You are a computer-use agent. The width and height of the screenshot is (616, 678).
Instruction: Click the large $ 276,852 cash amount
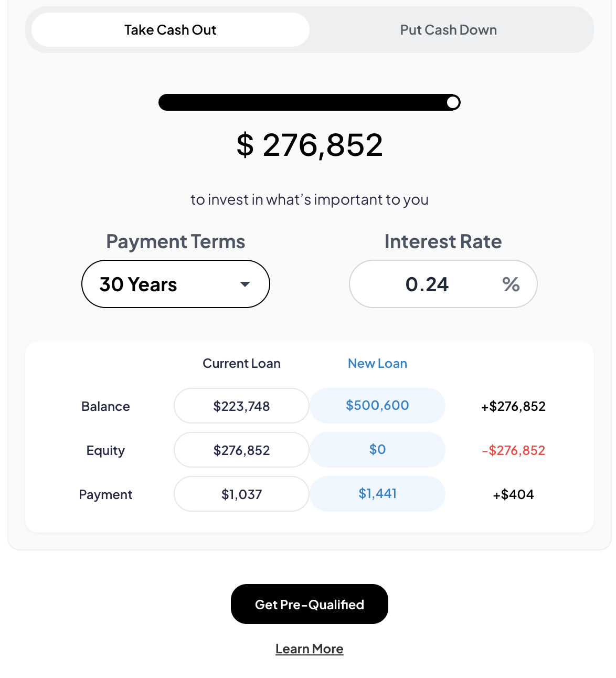pos(310,145)
